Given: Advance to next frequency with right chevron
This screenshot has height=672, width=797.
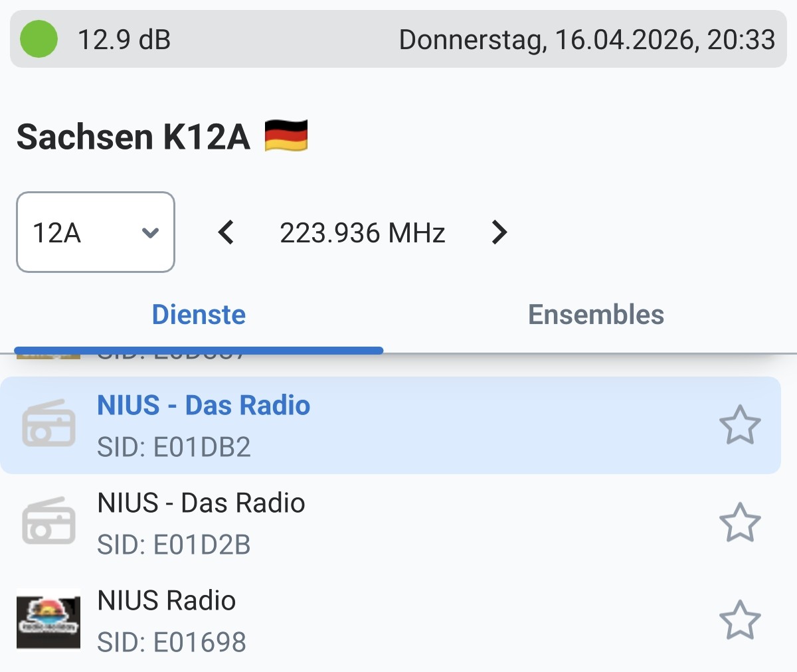Looking at the screenshot, I should point(499,232).
